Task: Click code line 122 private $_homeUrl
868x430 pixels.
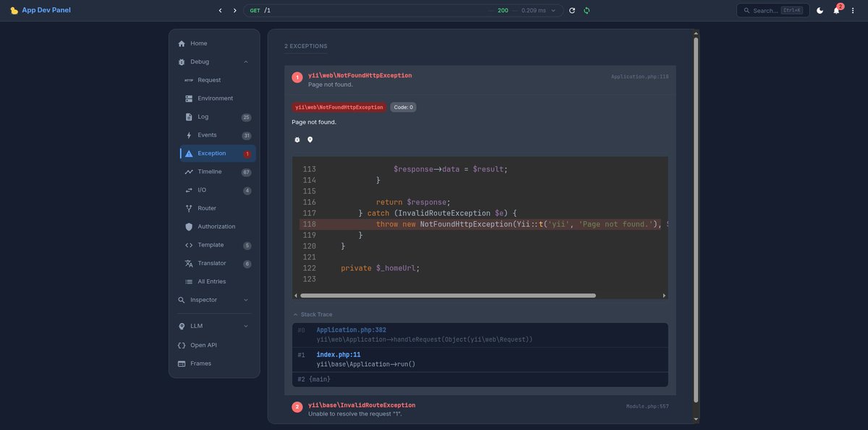Action: coord(380,268)
